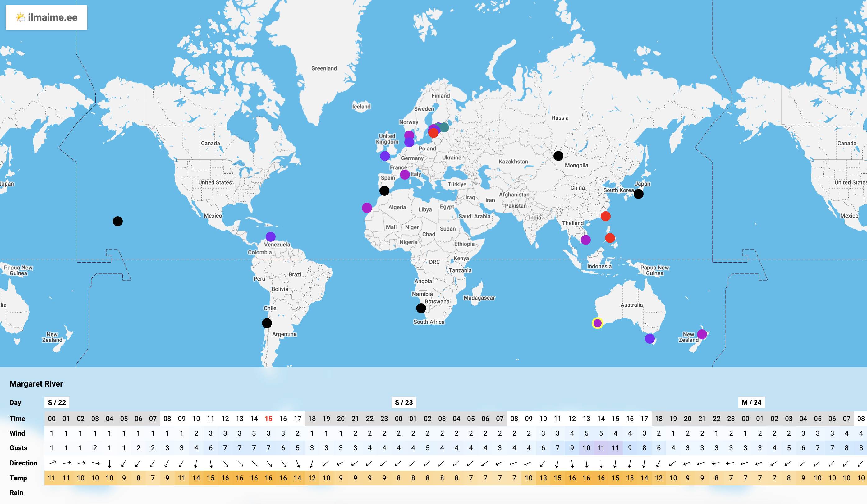Select the black marker near Japan

[638, 194]
